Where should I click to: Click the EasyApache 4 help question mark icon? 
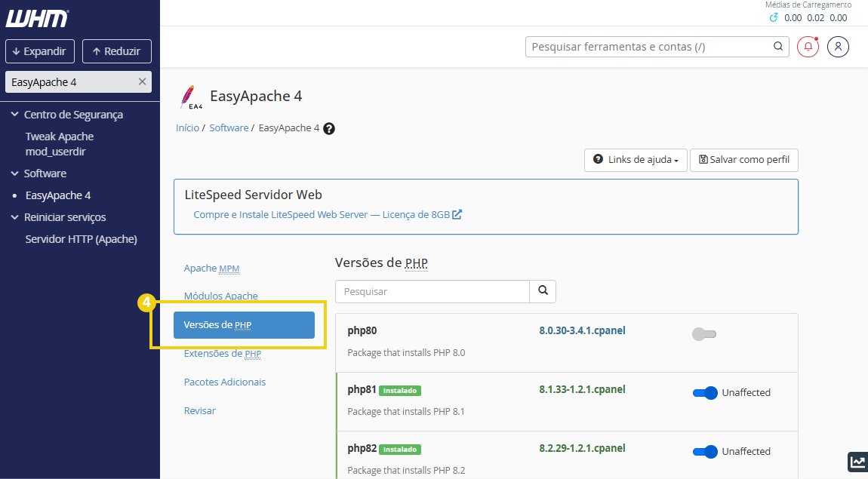tap(328, 128)
